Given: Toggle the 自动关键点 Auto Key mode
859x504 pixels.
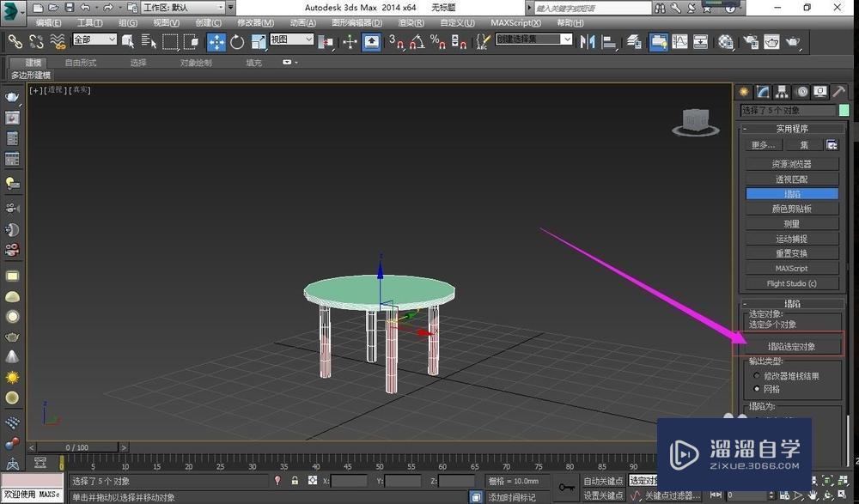Looking at the screenshot, I should (601, 481).
